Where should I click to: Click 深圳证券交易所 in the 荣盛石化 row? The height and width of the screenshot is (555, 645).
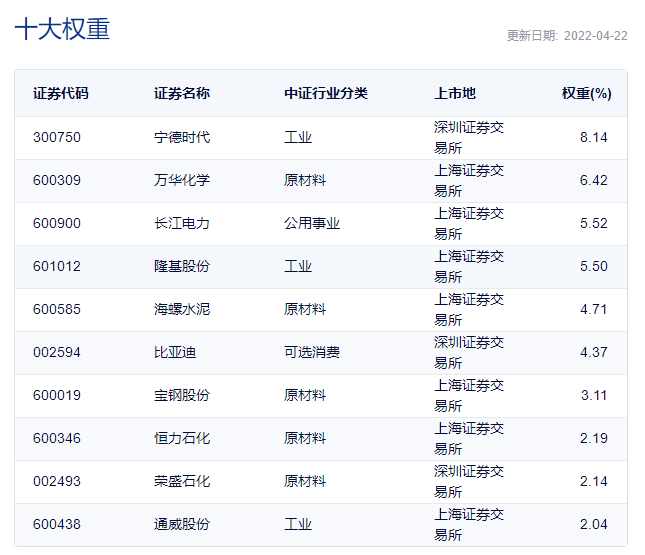pyautogui.click(x=469, y=481)
